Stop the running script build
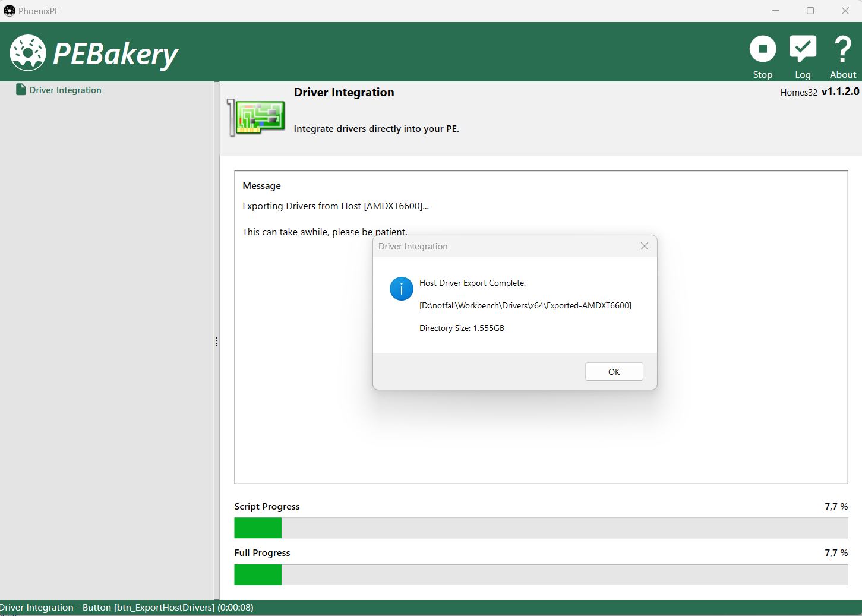 tap(763, 57)
